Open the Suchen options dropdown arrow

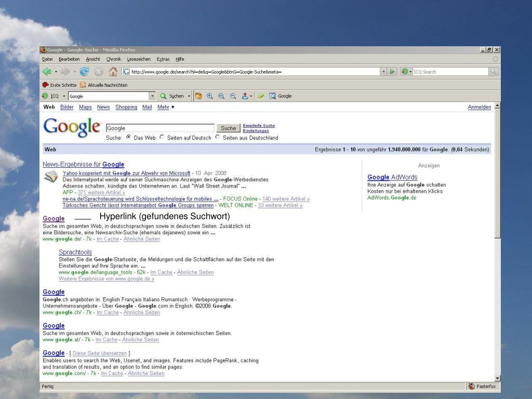[x=189, y=96]
